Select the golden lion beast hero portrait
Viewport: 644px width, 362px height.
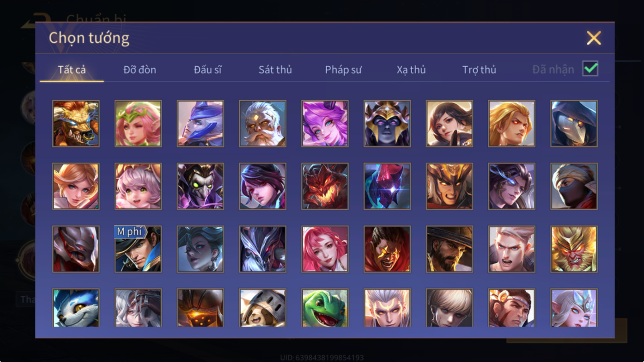(76, 123)
